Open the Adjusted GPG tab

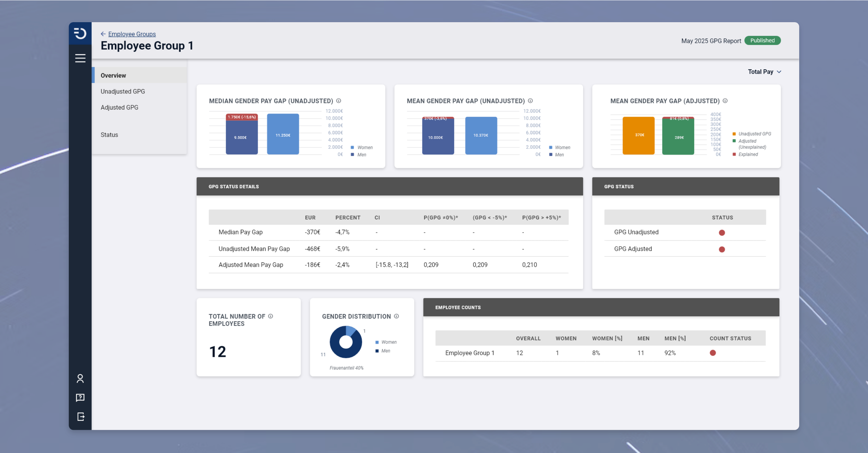click(119, 108)
